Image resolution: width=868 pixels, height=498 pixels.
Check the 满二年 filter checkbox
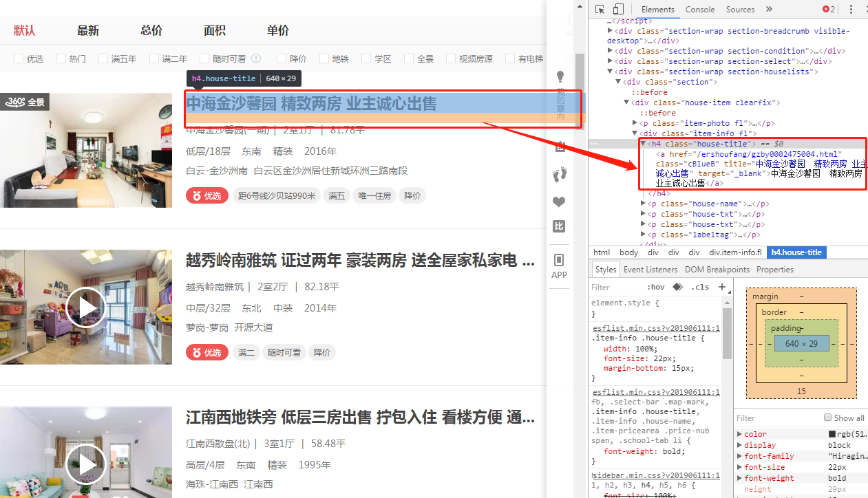tap(154, 59)
